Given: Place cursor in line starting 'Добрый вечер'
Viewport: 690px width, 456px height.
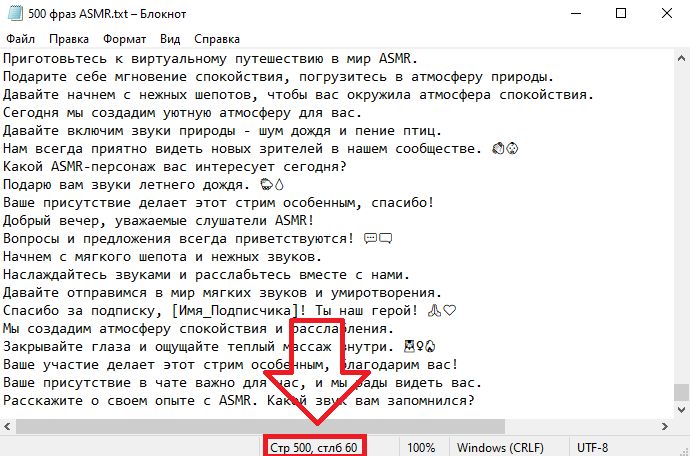Looking at the screenshot, I should [158, 221].
